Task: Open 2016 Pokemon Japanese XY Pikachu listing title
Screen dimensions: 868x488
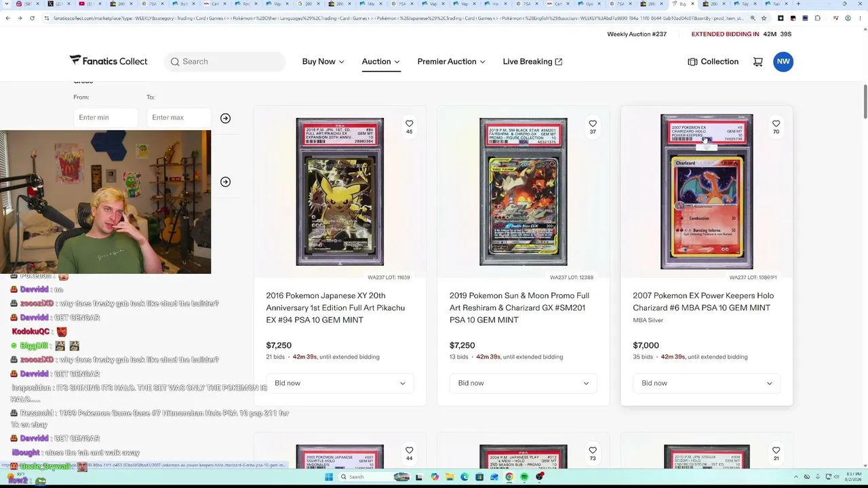Action: pos(336,308)
